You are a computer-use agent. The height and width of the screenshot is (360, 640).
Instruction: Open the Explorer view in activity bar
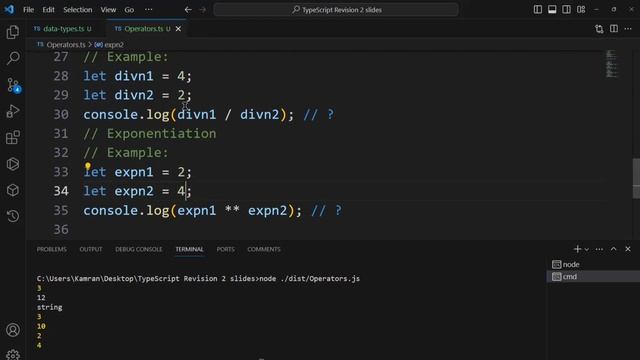point(13,32)
